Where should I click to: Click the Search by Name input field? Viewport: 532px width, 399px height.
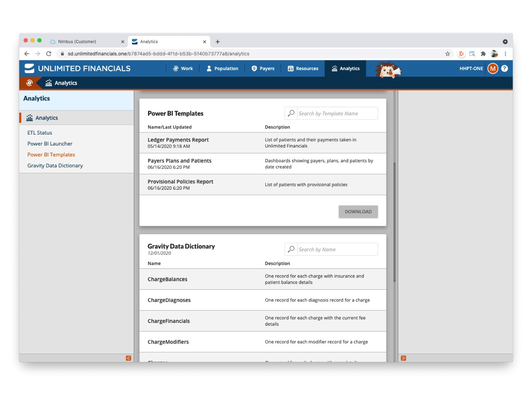coord(336,249)
